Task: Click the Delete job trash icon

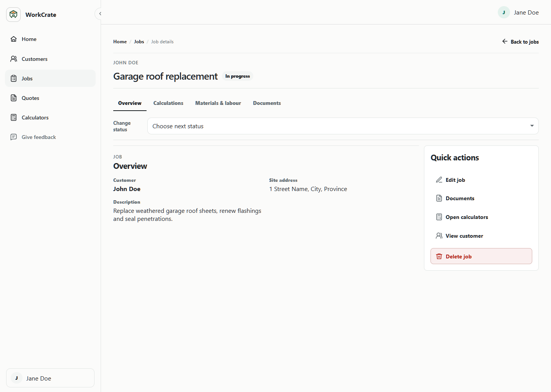Action: pyautogui.click(x=439, y=256)
